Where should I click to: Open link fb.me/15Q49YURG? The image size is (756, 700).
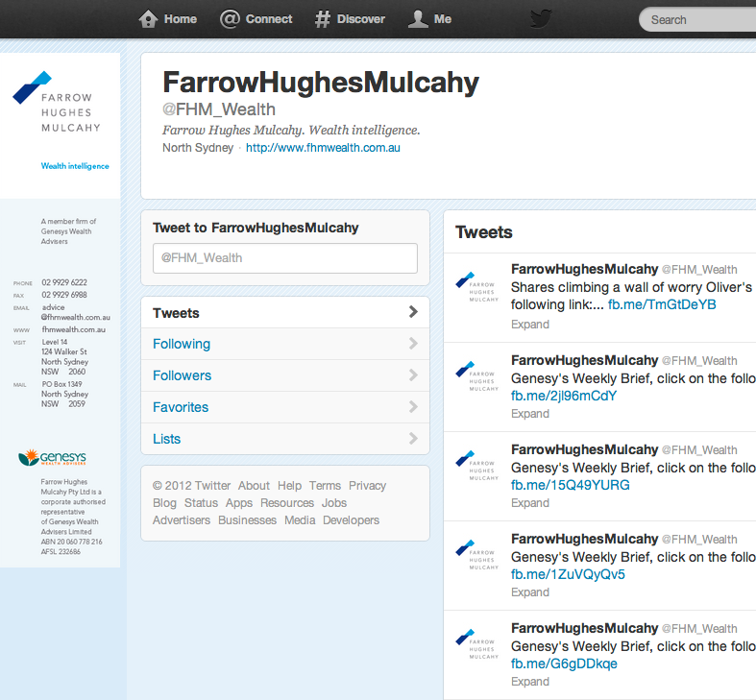point(570,485)
